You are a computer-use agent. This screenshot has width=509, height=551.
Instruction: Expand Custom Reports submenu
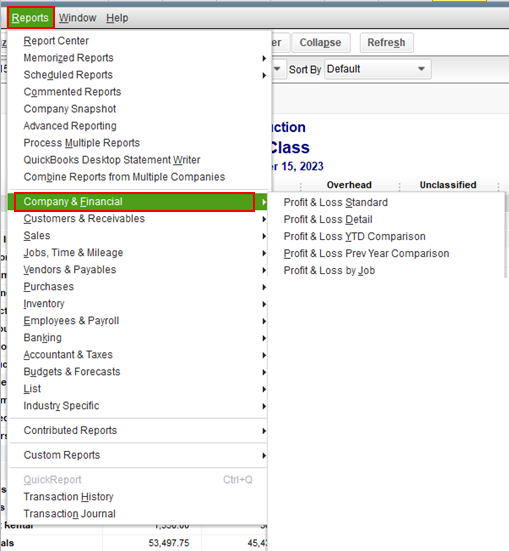tap(137, 455)
